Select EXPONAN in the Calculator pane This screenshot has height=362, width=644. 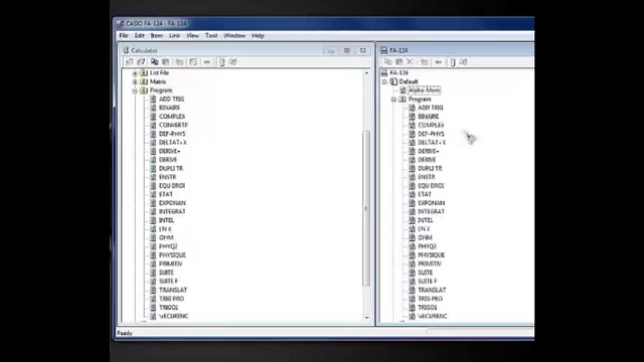173,203
